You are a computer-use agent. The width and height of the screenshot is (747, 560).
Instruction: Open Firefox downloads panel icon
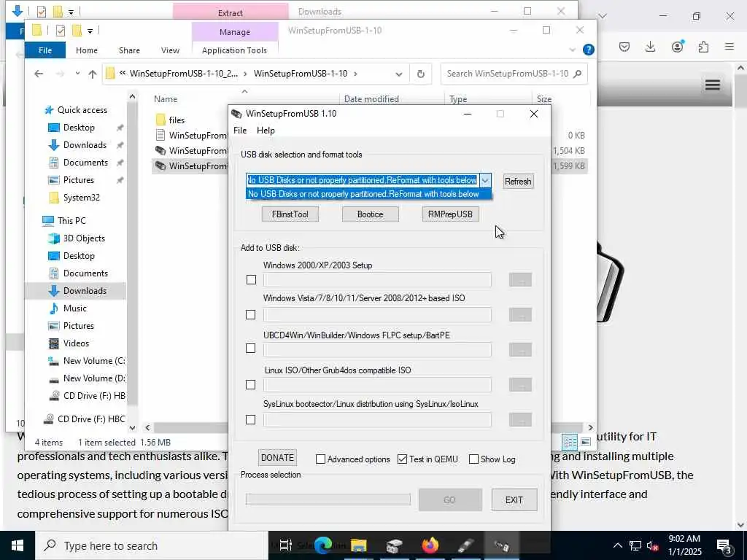click(x=650, y=47)
